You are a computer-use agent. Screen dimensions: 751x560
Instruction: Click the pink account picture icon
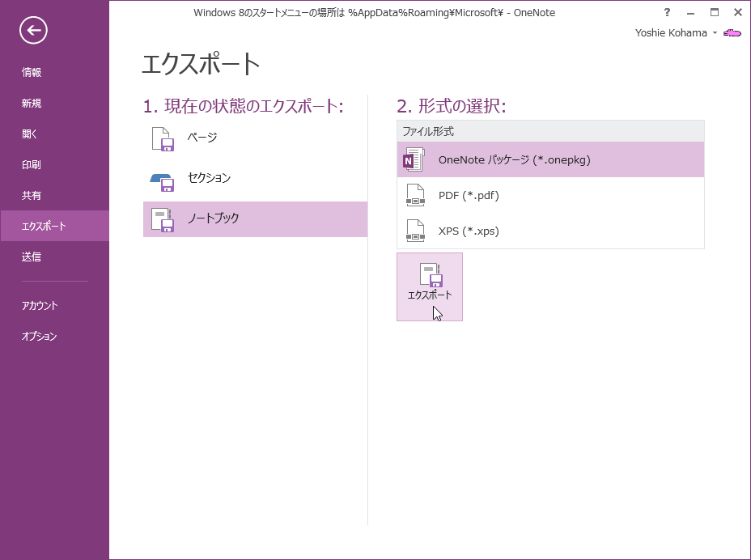pyautogui.click(x=732, y=33)
